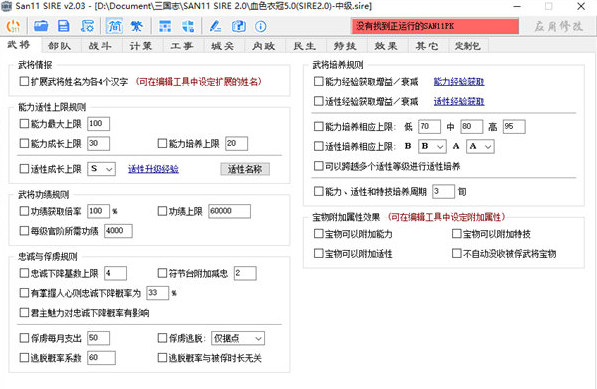The image size is (597, 389).
Task: Enable 能力培养上限 checkbox
Action: [162, 143]
